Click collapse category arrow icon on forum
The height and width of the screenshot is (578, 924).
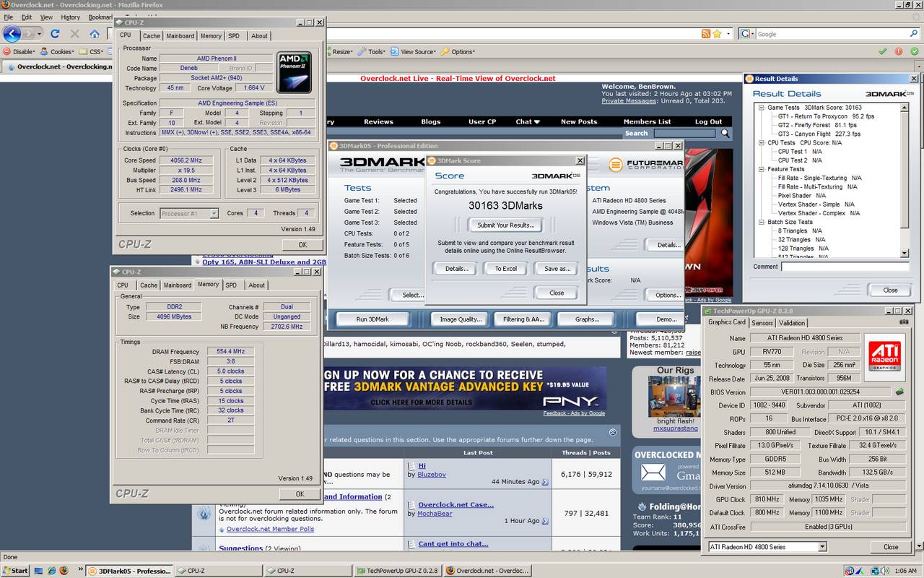(613, 432)
